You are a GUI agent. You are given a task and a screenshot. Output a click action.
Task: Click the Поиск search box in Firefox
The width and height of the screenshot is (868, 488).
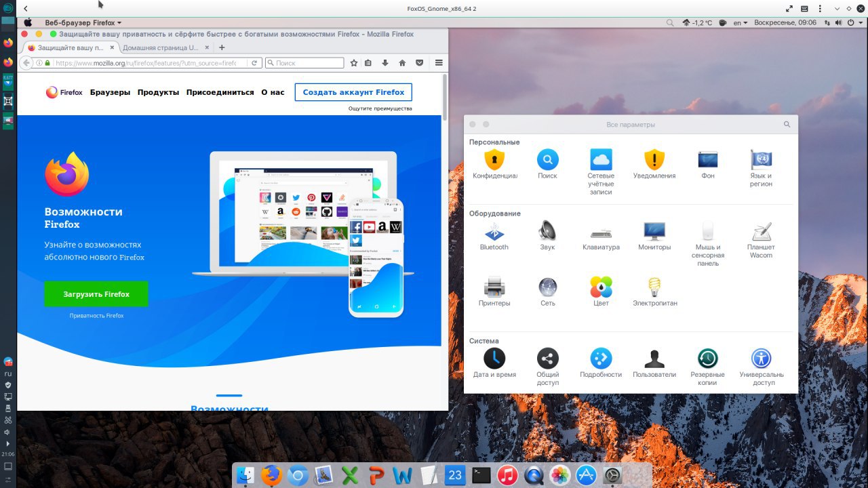tap(304, 63)
